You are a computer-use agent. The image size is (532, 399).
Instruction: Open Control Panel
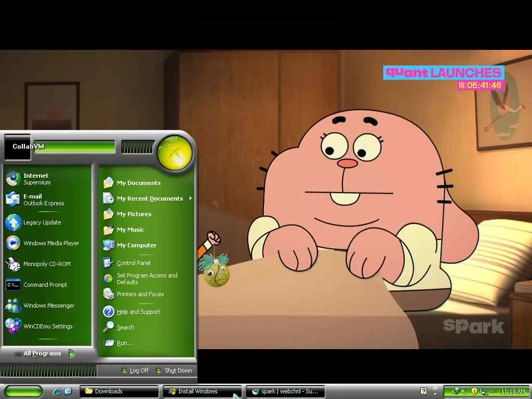click(147, 262)
